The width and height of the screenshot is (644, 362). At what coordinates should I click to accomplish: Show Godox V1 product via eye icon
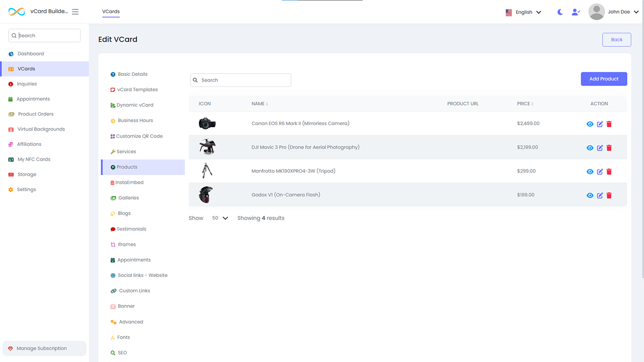point(590,196)
